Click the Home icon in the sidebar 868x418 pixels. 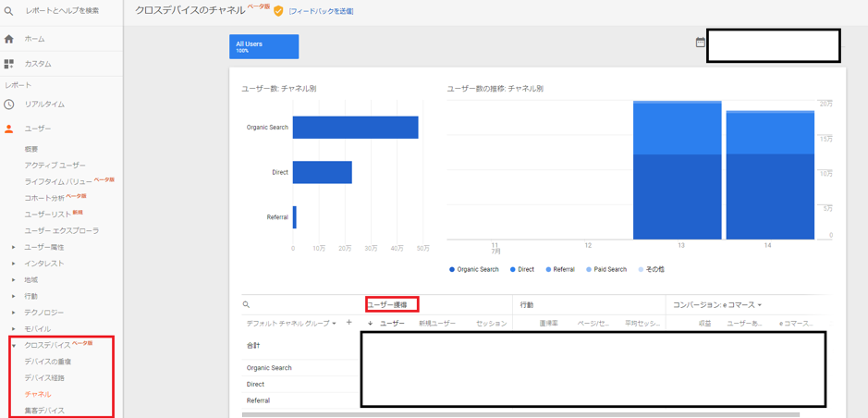[9, 39]
